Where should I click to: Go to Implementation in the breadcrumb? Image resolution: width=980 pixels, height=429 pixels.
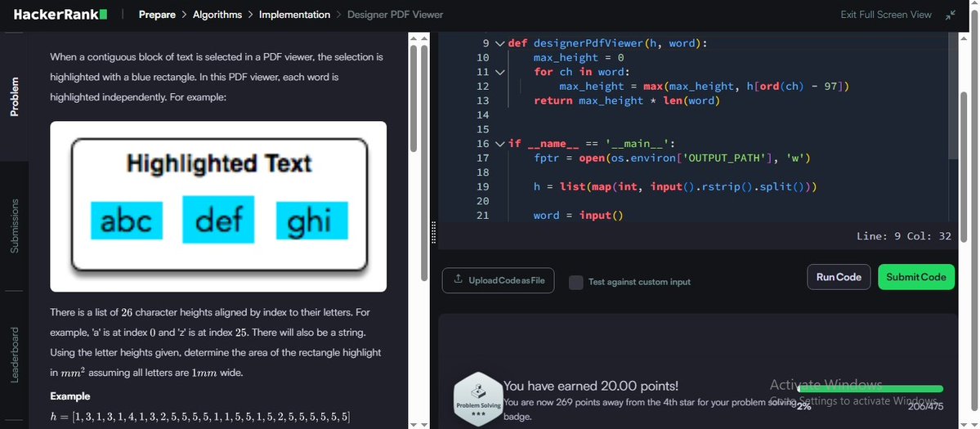point(294,15)
